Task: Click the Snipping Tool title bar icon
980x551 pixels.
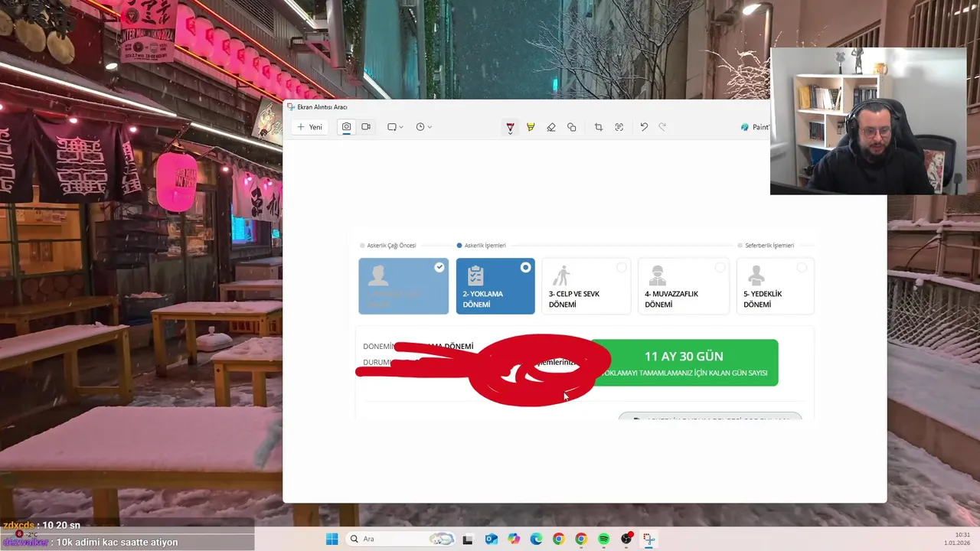Action: (291, 107)
